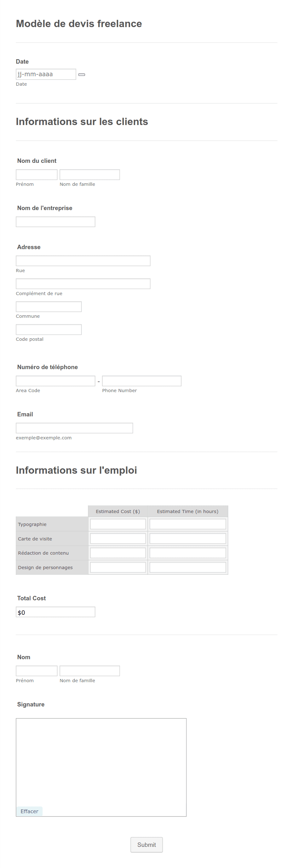
Task: Focus Rédaction de contenu Estimated Cost cell
Action: pyautogui.click(x=118, y=553)
